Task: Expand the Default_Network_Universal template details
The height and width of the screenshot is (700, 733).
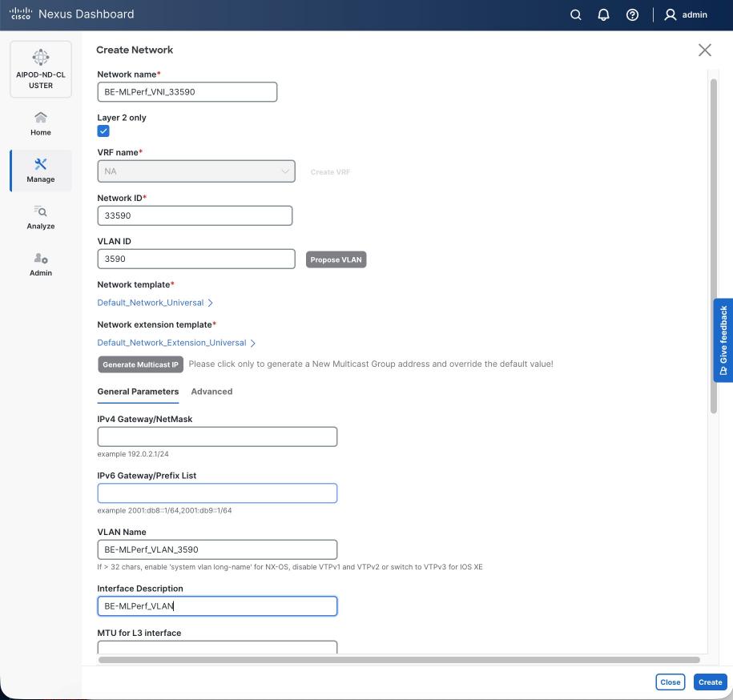Action: pos(155,303)
